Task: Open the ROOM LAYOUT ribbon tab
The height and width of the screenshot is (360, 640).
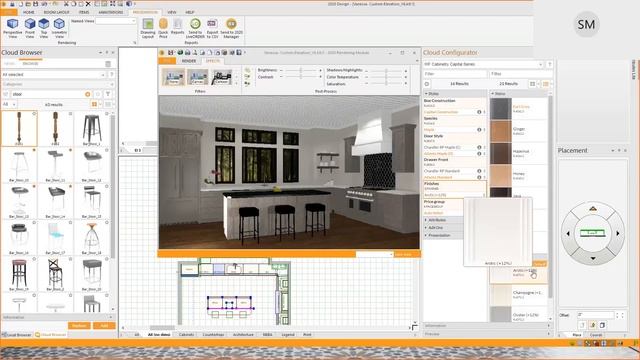Action: pyautogui.click(x=56, y=12)
